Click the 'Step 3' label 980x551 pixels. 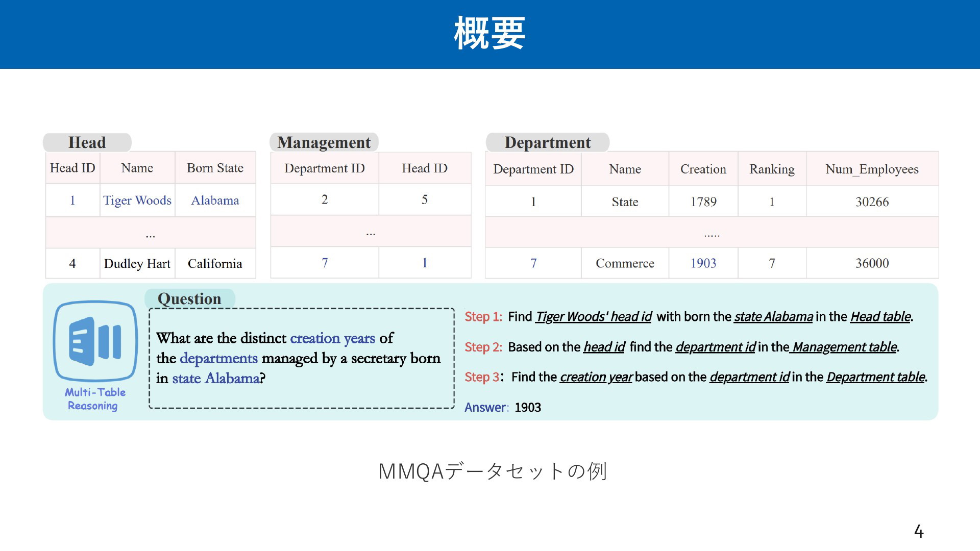(x=482, y=377)
